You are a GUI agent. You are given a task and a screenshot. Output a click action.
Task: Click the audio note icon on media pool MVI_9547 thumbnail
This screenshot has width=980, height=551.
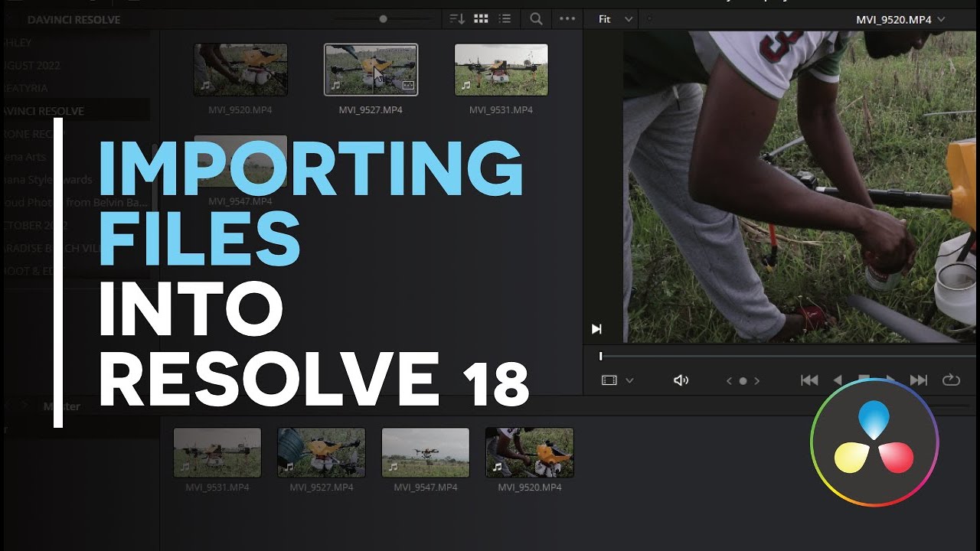tap(393, 466)
